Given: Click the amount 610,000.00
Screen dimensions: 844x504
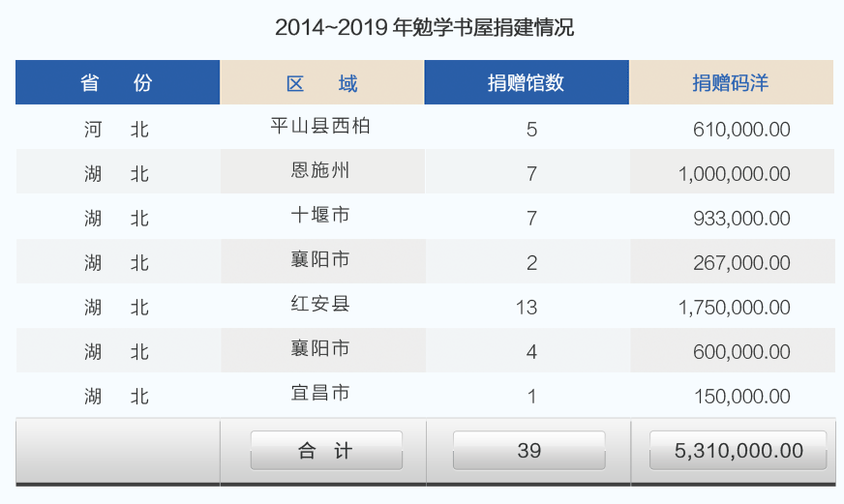Looking at the screenshot, I should 741,129.
